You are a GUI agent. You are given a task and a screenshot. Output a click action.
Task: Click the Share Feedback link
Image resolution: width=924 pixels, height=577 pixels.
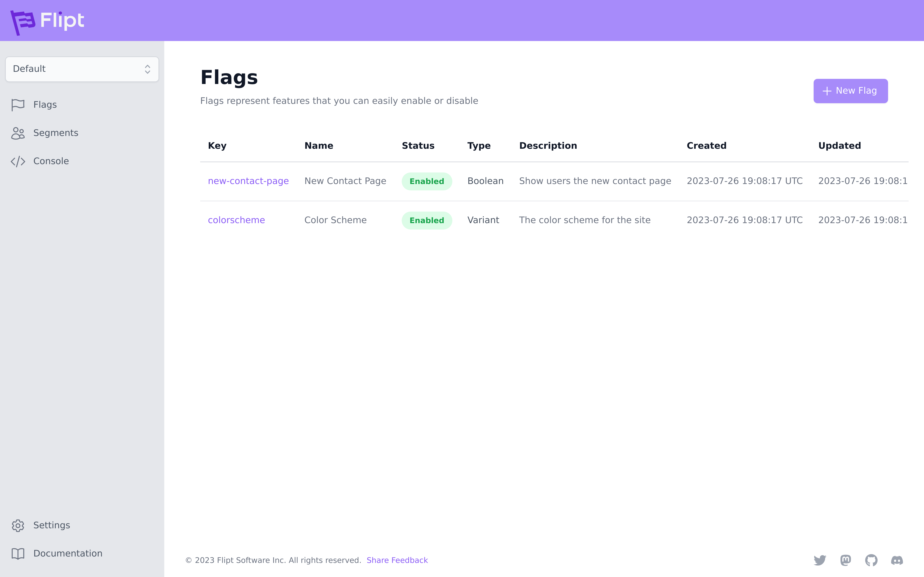coord(397,560)
